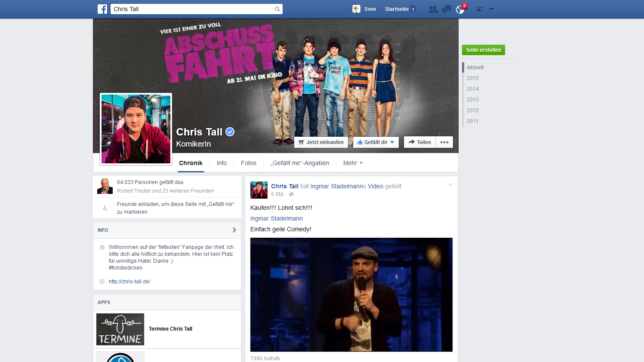The image size is (644, 362).
Task: Open the Gefällt dir dropdown
Action: click(x=376, y=142)
